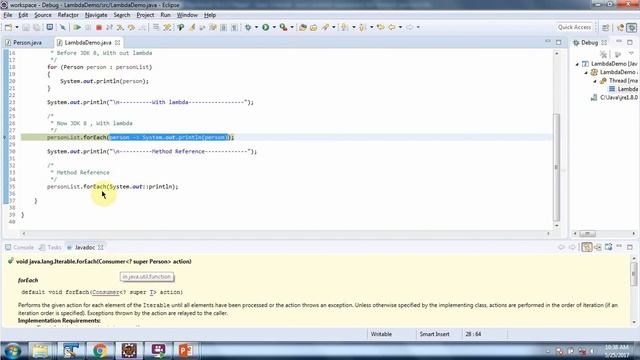Open Windows Start menu

click(x=13, y=351)
